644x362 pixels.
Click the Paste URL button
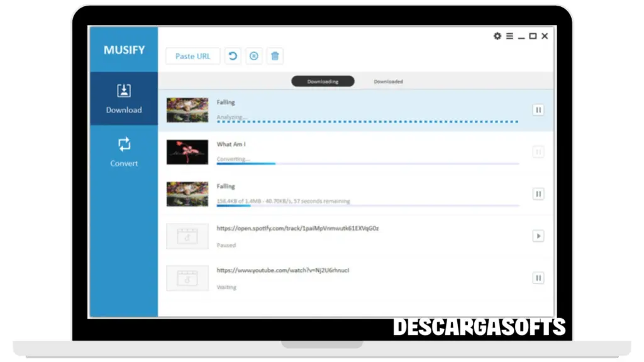pyautogui.click(x=192, y=56)
